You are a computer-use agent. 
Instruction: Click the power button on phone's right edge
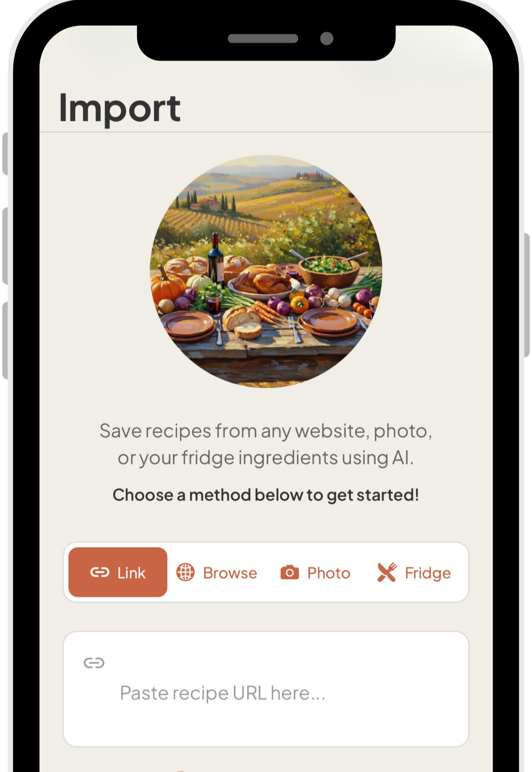point(527,295)
